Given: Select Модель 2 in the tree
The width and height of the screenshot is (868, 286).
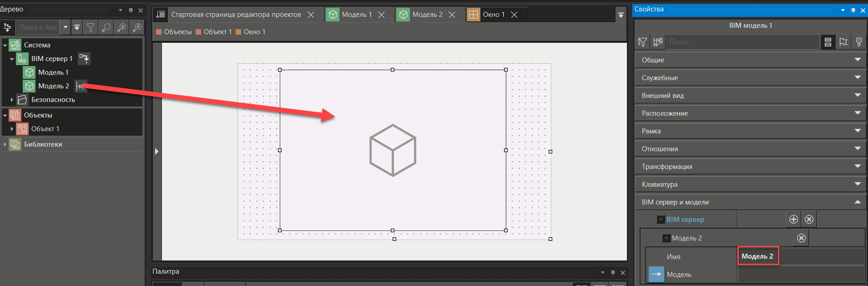Looking at the screenshot, I should pos(54,86).
